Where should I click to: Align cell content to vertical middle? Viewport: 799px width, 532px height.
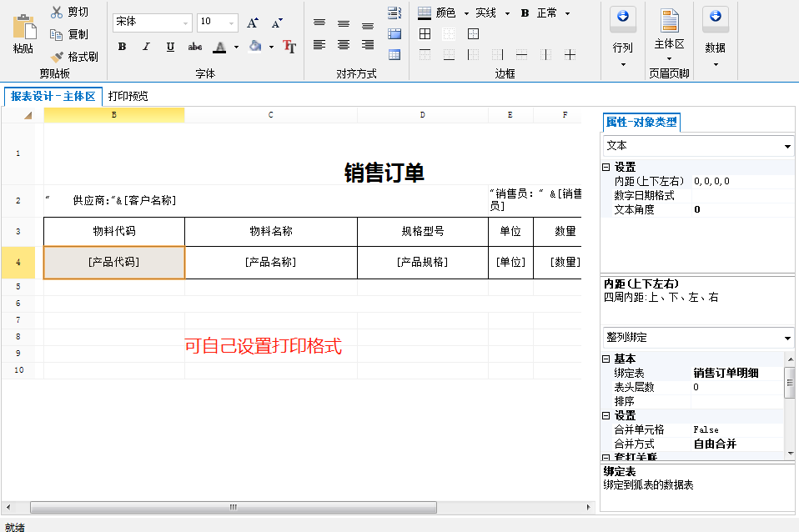coord(344,23)
